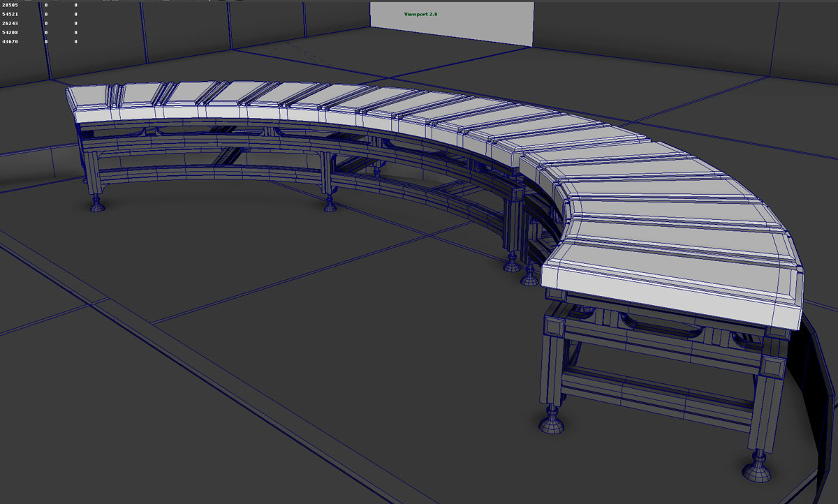
Task: Click the HUD value 28505
Action: [10, 5]
